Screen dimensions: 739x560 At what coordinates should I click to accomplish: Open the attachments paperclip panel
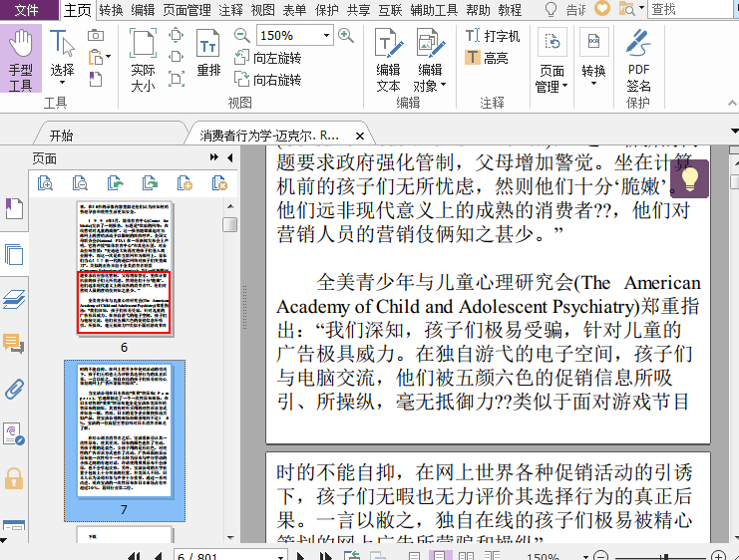tap(14, 388)
